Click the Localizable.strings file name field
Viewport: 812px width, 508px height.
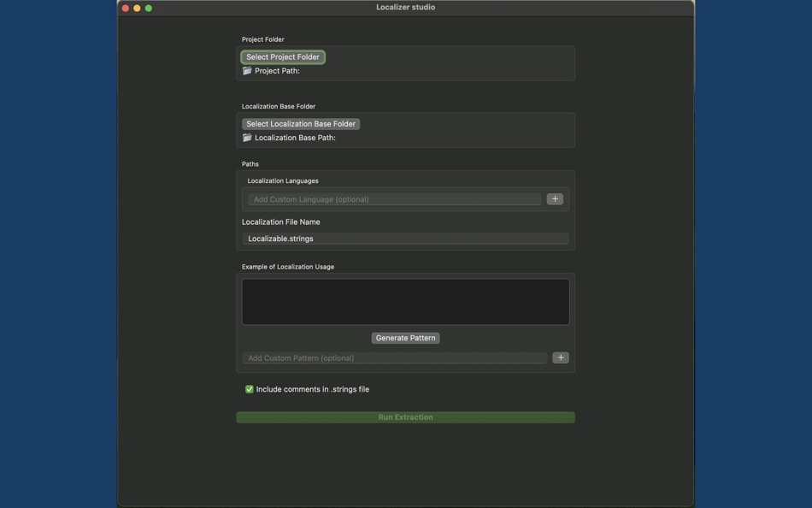tap(406, 238)
